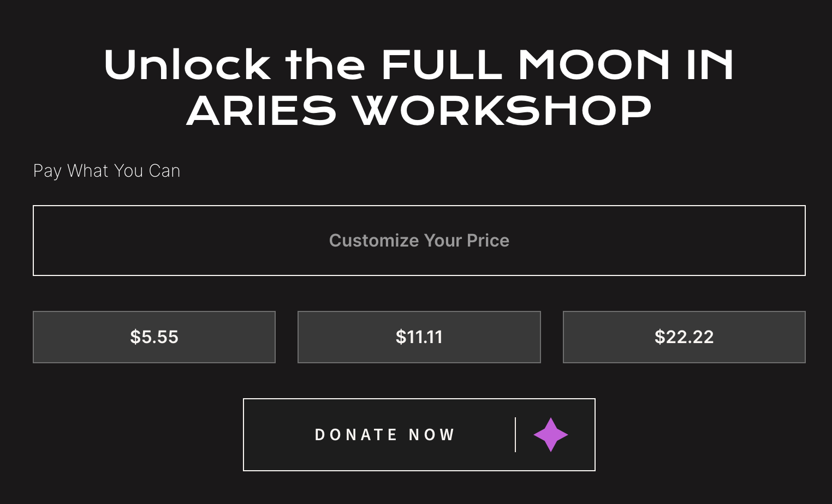The width and height of the screenshot is (832, 504).
Task: Click the word Unlock in the heading
Action: (187, 65)
